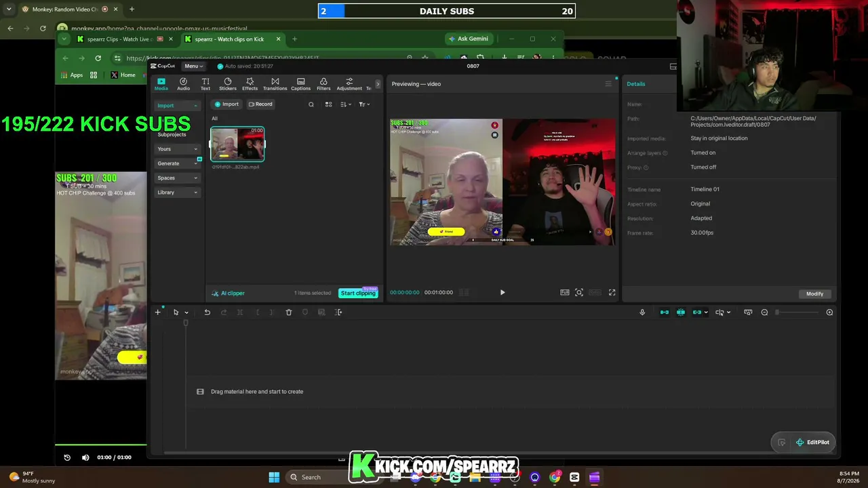This screenshot has width=868, height=488.
Task: Expand the Generate sidebar section
Action: pyautogui.click(x=177, y=163)
